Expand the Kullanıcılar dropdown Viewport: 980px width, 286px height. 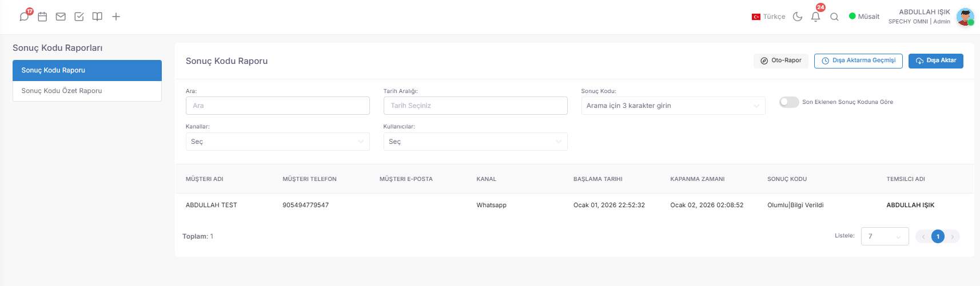click(x=476, y=142)
